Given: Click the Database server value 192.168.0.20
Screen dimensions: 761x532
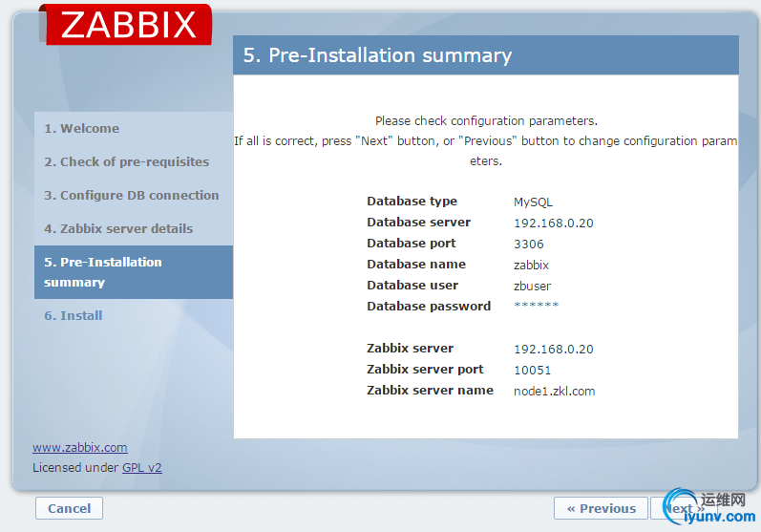Looking at the screenshot, I should click(x=553, y=223).
